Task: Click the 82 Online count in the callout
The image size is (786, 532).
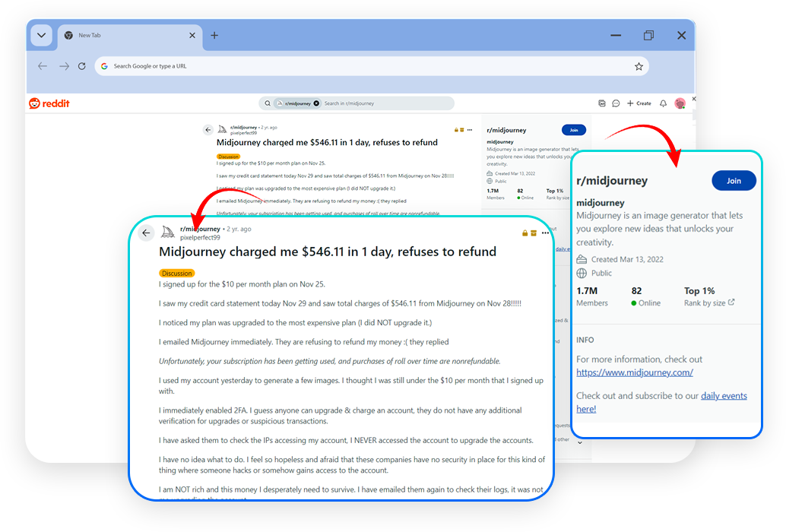Action: pyautogui.click(x=645, y=296)
